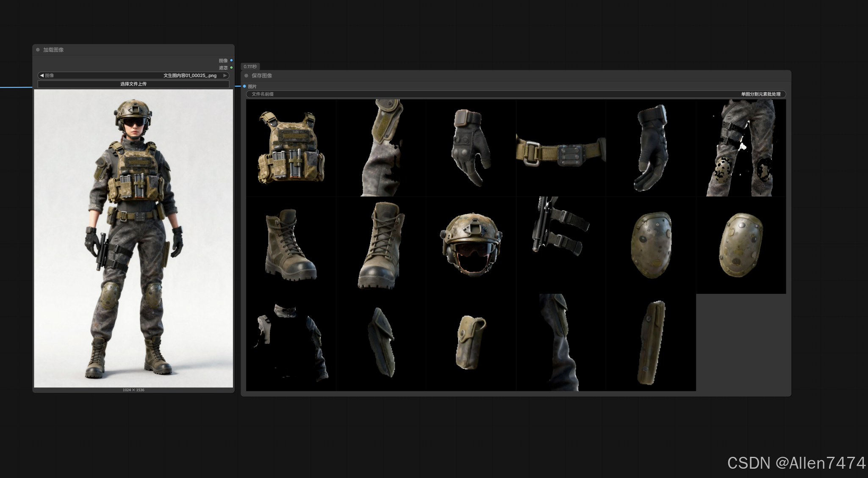
Task: Click the 文件名前缀 filename prefix field
Action: click(x=515, y=94)
